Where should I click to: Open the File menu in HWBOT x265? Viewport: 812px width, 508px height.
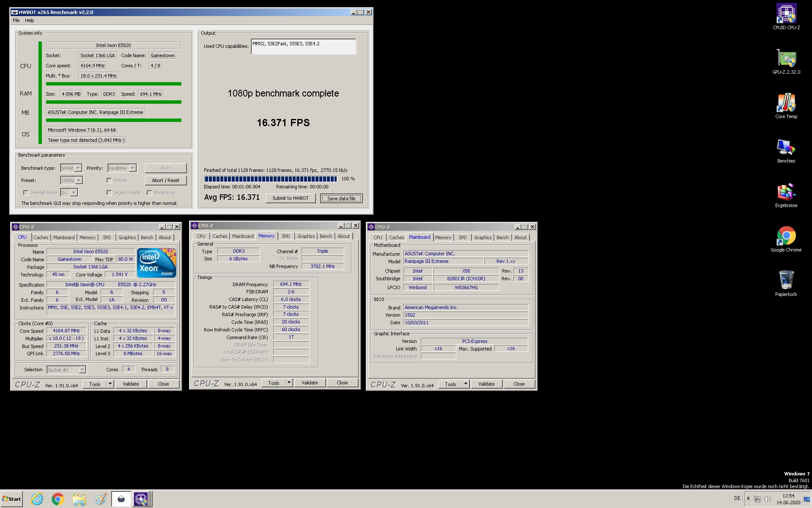point(16,20)
